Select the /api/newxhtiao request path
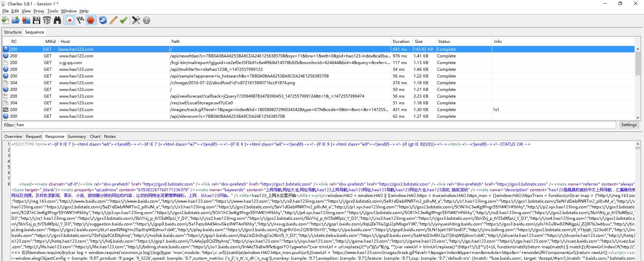Screen dimensions: 644x261 click(x=280, y=56)
